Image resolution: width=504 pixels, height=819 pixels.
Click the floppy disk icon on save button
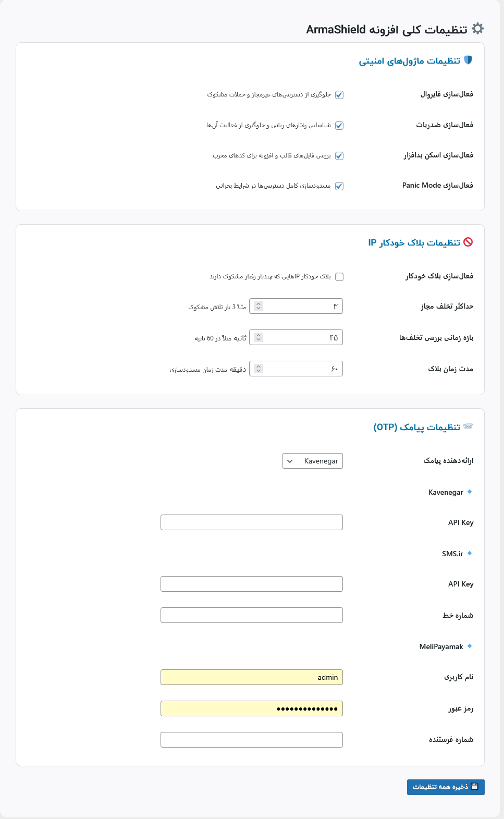click(x=475, y=786)
